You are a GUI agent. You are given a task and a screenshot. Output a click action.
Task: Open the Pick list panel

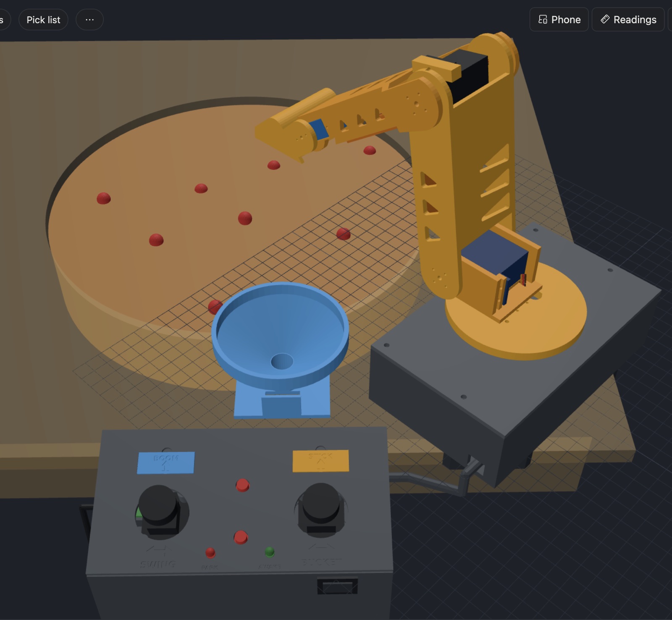(x=43, y=20)
